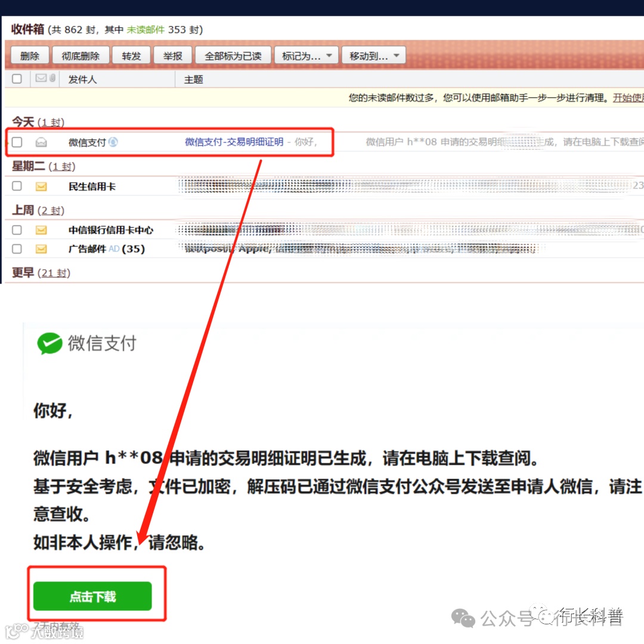Viewport: 644px width, 644px height.
Task: Check the 微信支付 email checkbox
Action: (x=17, y=142)
